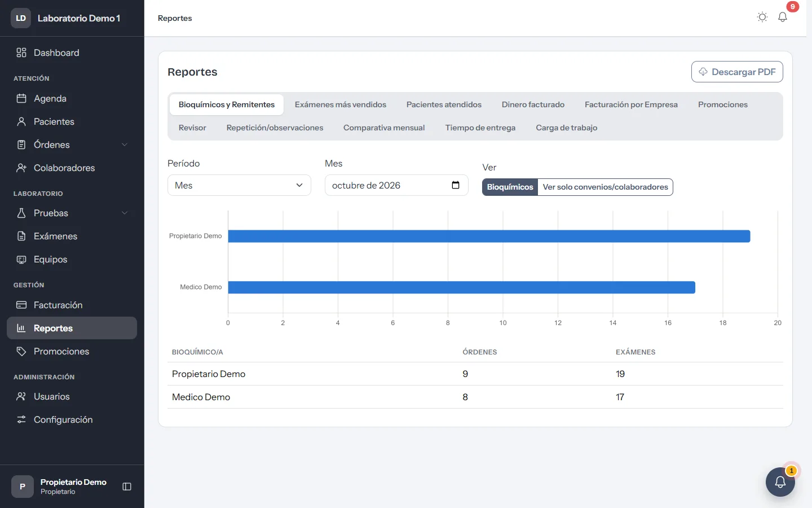Open the Período dropdown
This screenshot has height=508, width=812.
point(239,185)
